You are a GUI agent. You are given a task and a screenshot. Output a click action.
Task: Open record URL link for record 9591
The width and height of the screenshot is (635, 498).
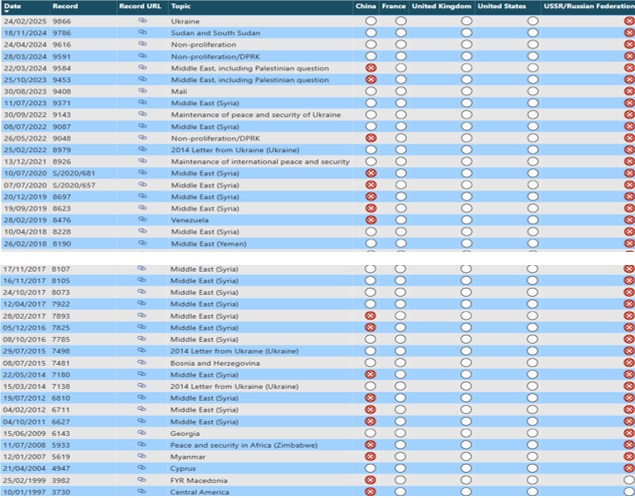[x=142, y=55]
